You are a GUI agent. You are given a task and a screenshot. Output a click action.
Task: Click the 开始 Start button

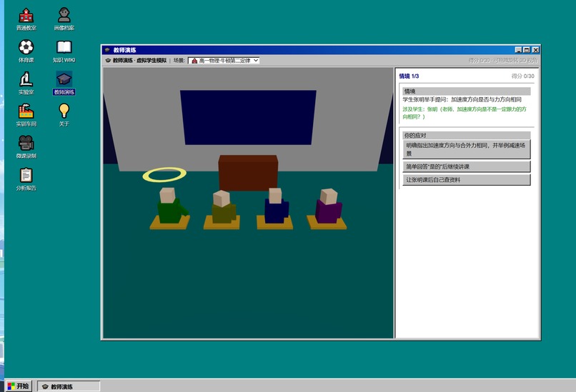[x=19, y=386]
